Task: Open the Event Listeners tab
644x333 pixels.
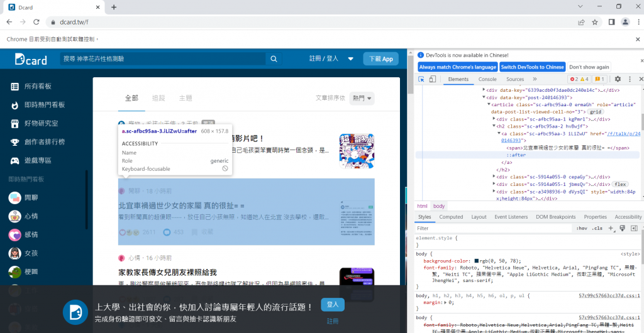Action: click(511, 217)
